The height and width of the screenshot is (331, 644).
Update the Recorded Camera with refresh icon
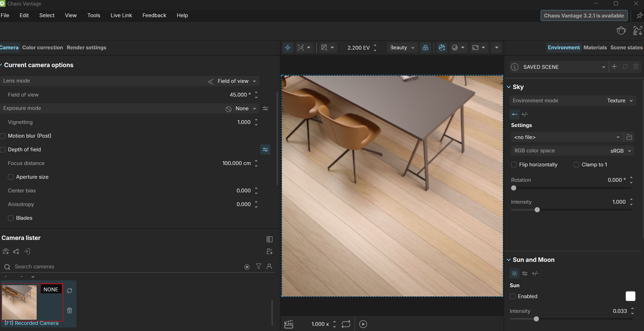[x=70, y=291]
